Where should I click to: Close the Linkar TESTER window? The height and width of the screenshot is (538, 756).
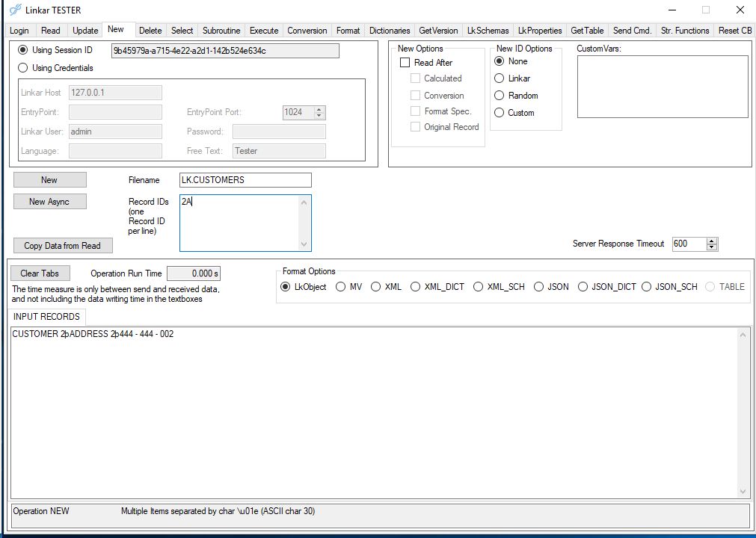(740, 10)
